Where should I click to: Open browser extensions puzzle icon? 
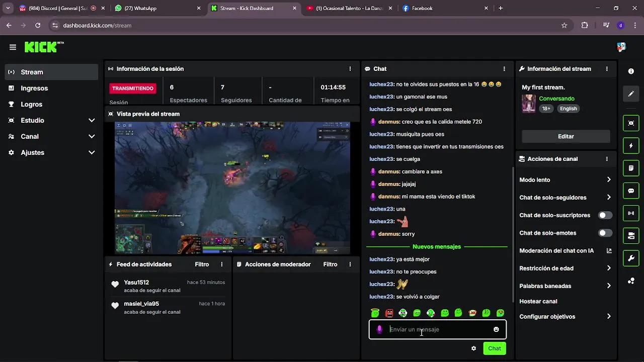click(x=585, y=25)
